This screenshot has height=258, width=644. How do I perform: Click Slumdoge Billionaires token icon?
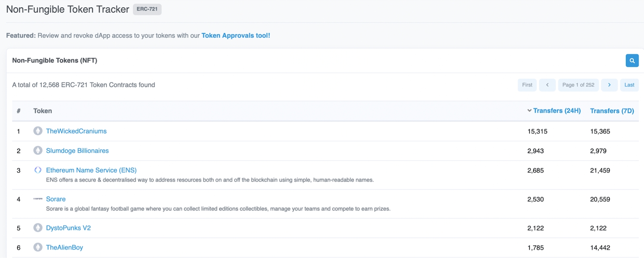[x=38, y=151]
